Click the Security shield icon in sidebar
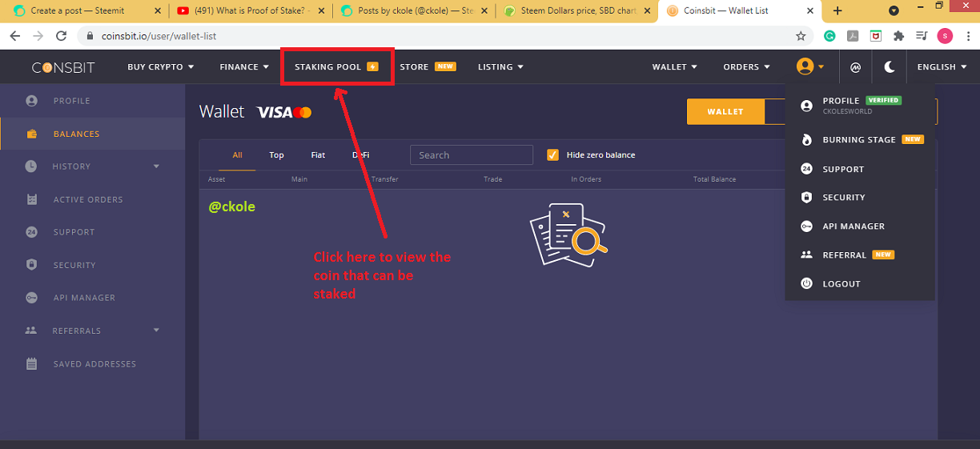Screen dimensions: 980x449 click(x=32, y=265)
